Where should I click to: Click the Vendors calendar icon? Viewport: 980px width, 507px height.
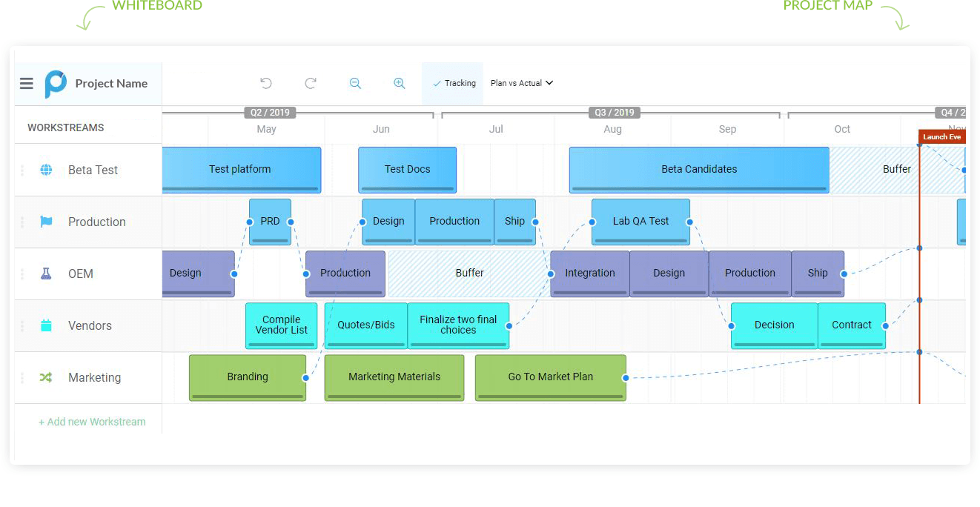(x=46, y=325)
